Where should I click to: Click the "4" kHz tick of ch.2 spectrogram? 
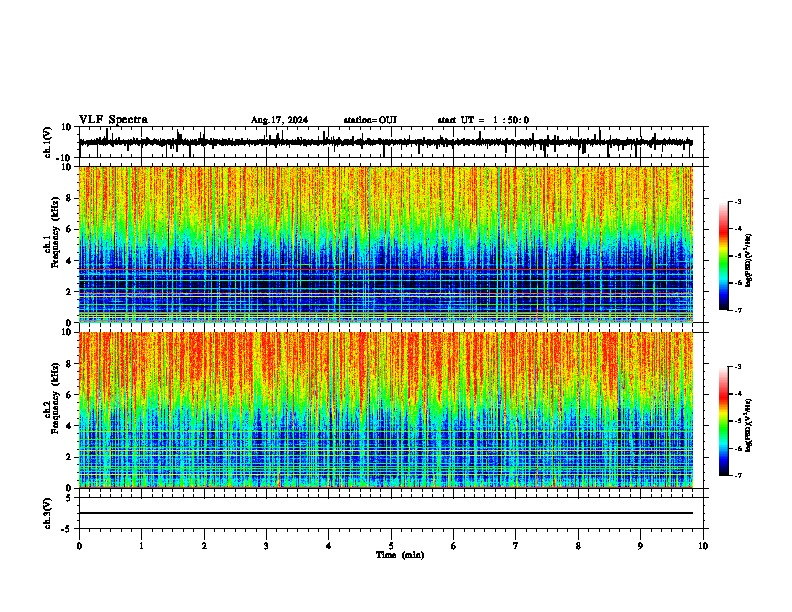point(70,426)
